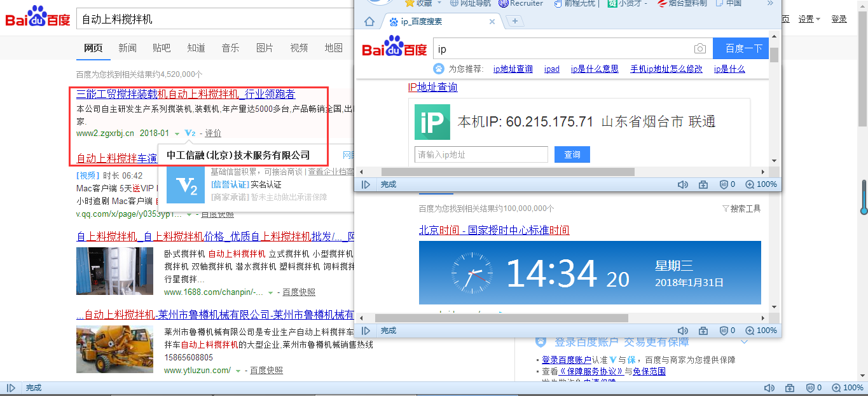The height and width of the screenshot is (396, 868).
Task: Switch to the 图片 tab
Action: [x=265, y=48]
